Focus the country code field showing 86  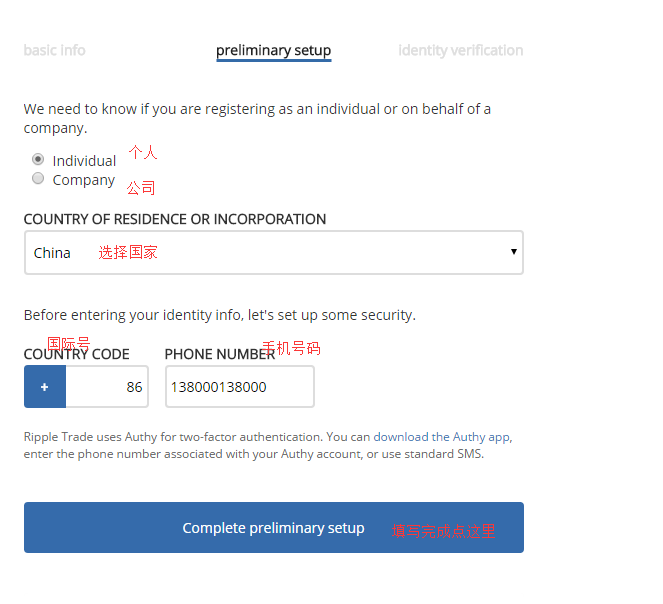(x=107, y=387)
